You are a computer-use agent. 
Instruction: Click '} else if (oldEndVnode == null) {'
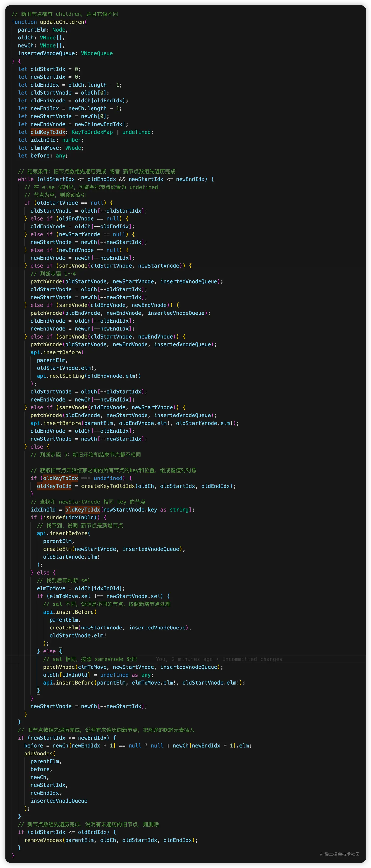[76, 218]
